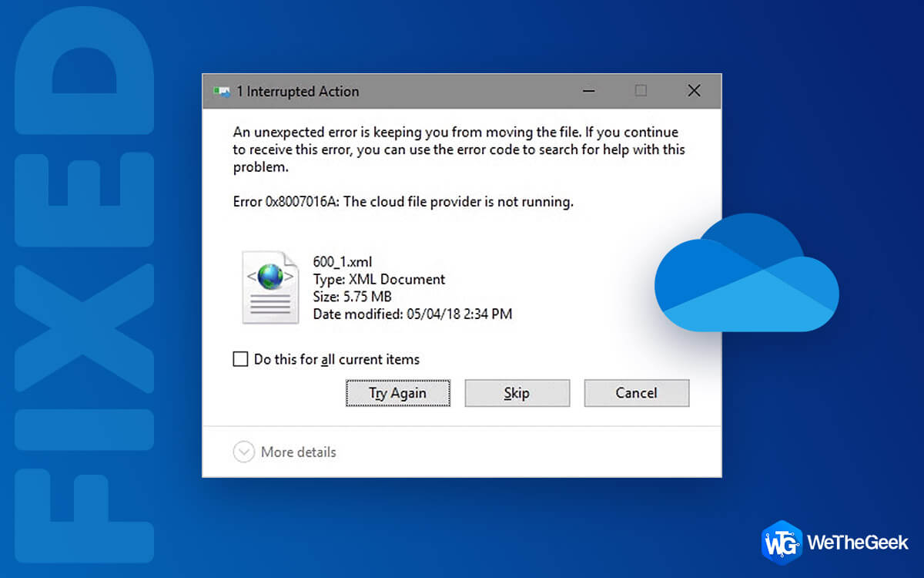Click the chevron circle beside More details
This screenshot has height=578, width=924.
pos(243,452)
